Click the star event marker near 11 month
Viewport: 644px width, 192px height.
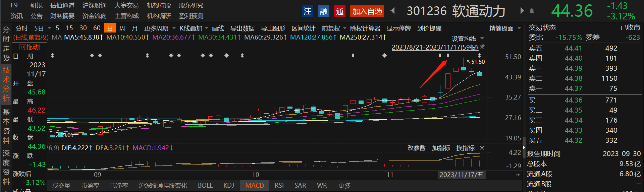tap(384, 55)
